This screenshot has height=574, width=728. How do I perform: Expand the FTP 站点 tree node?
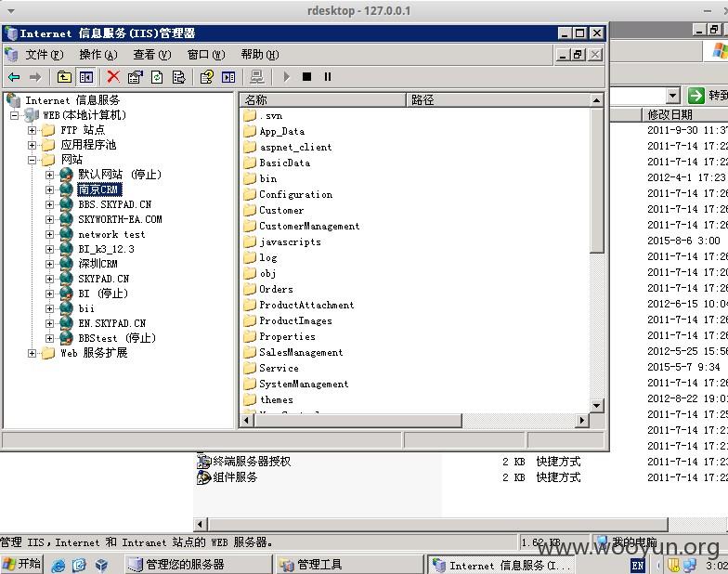pos(32,130)
